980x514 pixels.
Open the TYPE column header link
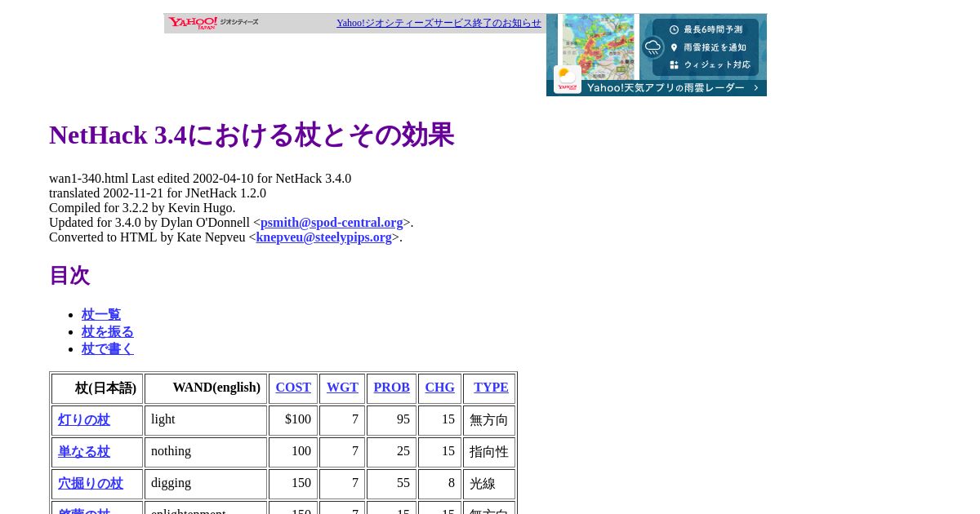pos(492,388)
